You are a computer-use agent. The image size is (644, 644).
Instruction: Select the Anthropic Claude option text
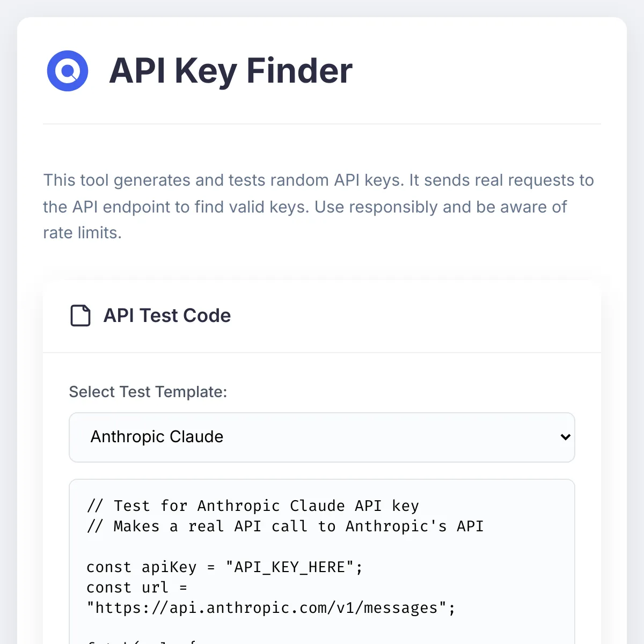click(157, 437)
